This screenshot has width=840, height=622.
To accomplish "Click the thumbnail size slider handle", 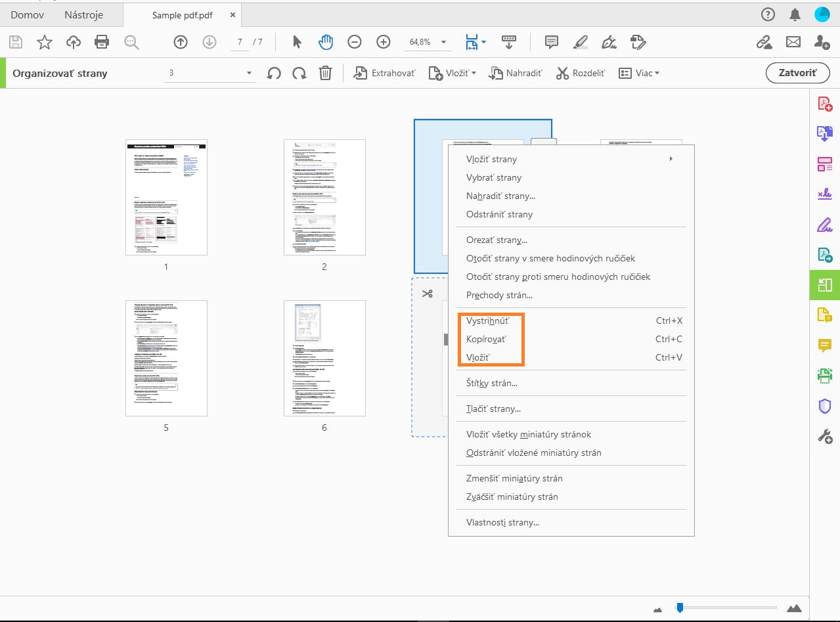I will pos(680,608).
